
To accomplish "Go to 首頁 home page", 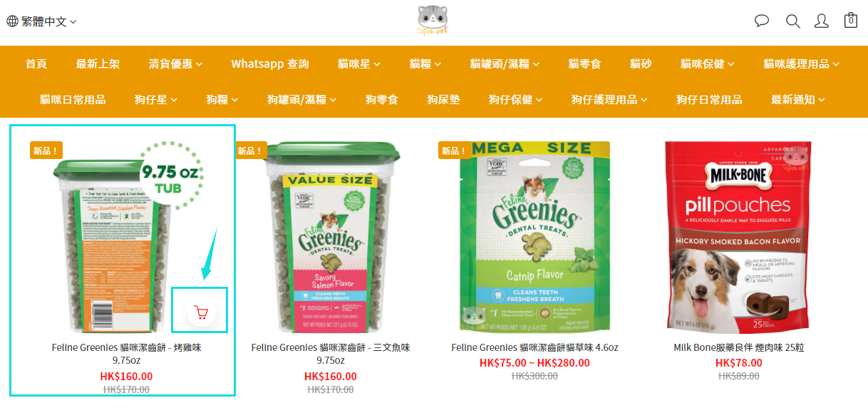I will click(x=36, y=64).
